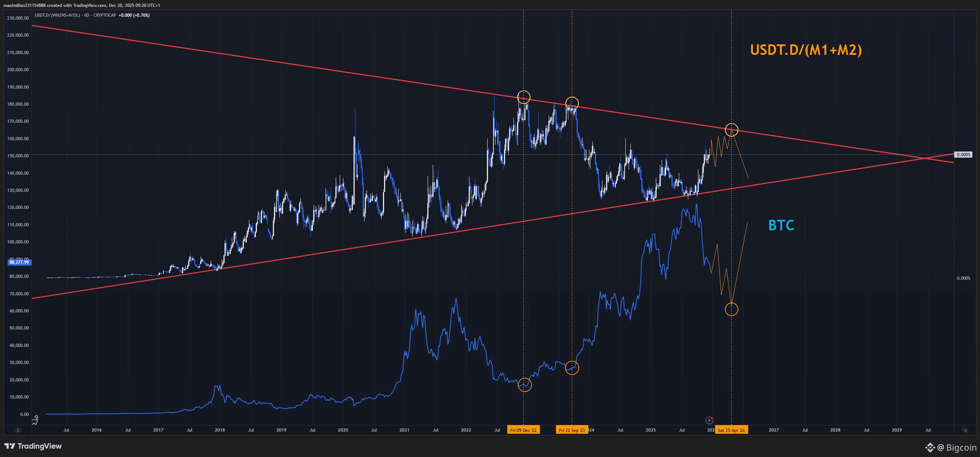This screenshot has height=457, width=980.
Task: Toggle the auto-scale 'A' button
Action: click(965, 430)
